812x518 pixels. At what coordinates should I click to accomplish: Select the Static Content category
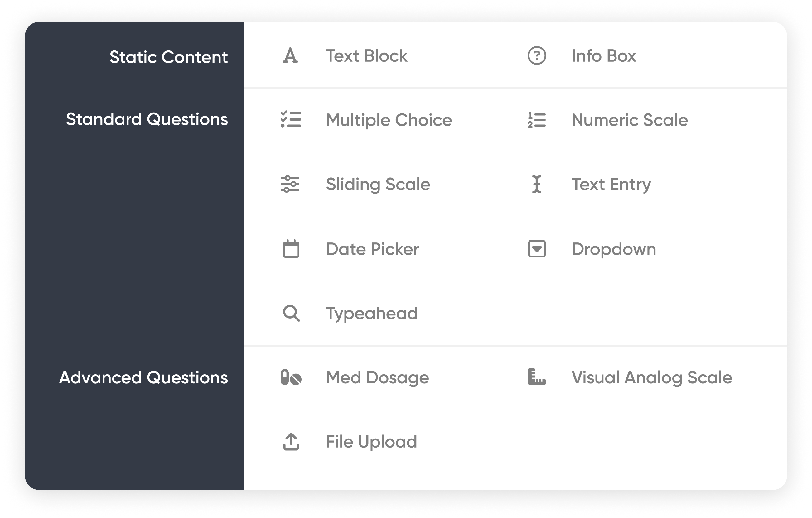(x=169, y=57)
